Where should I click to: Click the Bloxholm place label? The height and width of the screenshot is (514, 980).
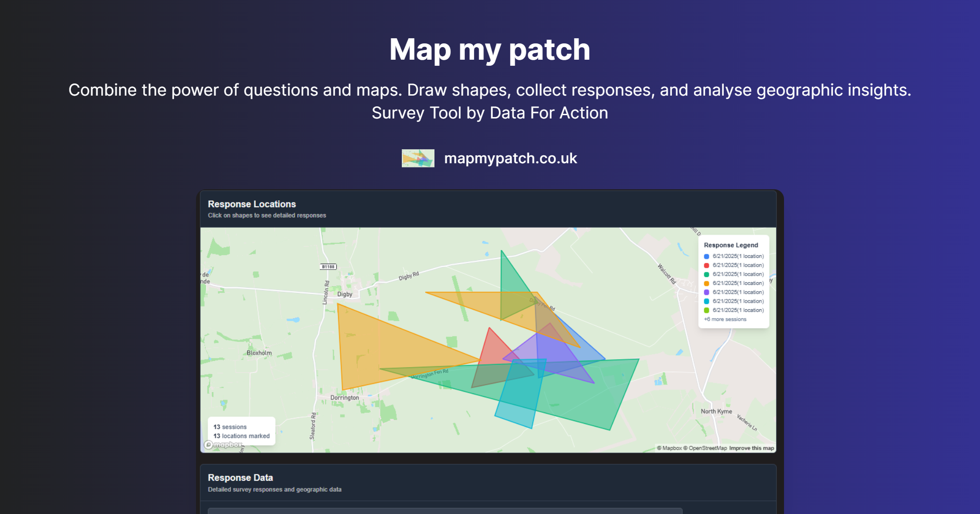[x=259, y=353]
